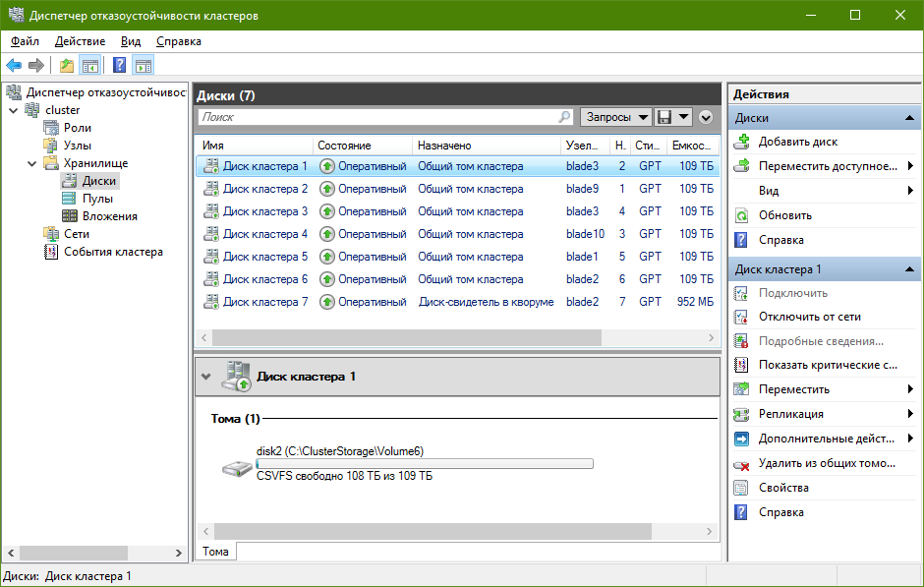Viewport: 924px width, 587px height.
Task: Collapse the Диски section in actions pane
Action: tap(909, 118)
